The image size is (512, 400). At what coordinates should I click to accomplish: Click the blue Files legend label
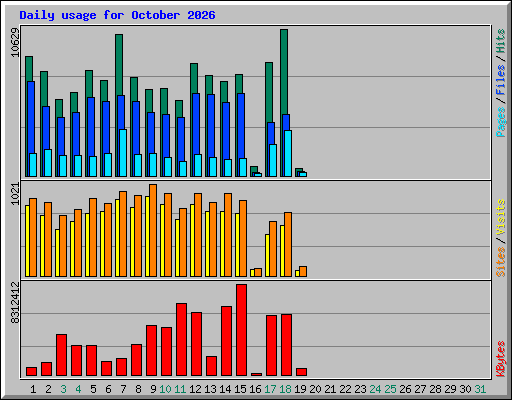pos(501,79)
